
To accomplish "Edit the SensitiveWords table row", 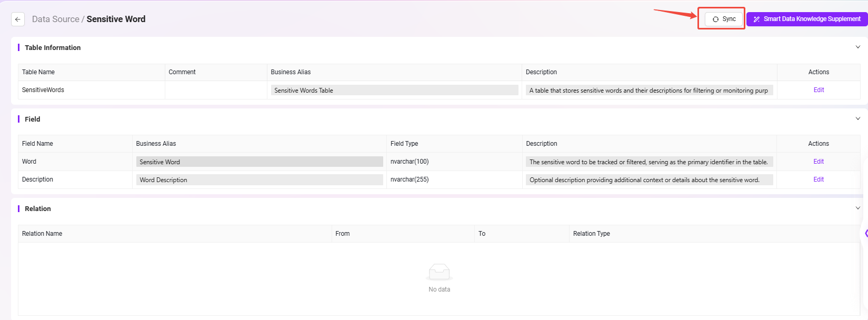I will tap(819, 90).
